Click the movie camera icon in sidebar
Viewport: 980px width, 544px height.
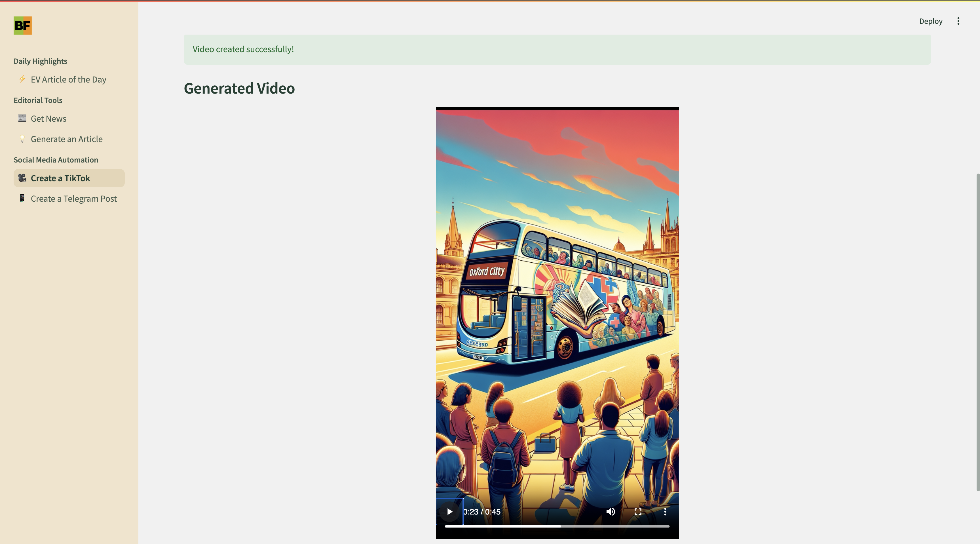(x=22, y=178)
